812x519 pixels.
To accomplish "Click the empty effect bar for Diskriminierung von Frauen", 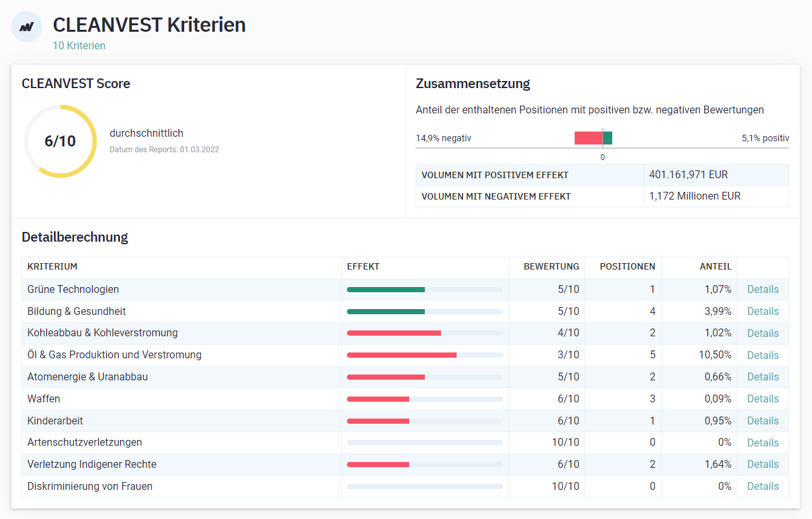I will (425, 486).
